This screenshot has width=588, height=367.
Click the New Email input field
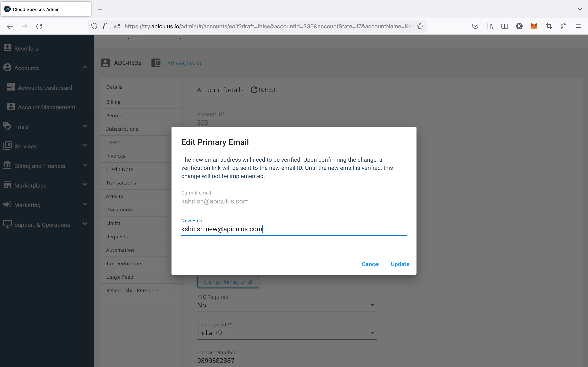(294, 229)
